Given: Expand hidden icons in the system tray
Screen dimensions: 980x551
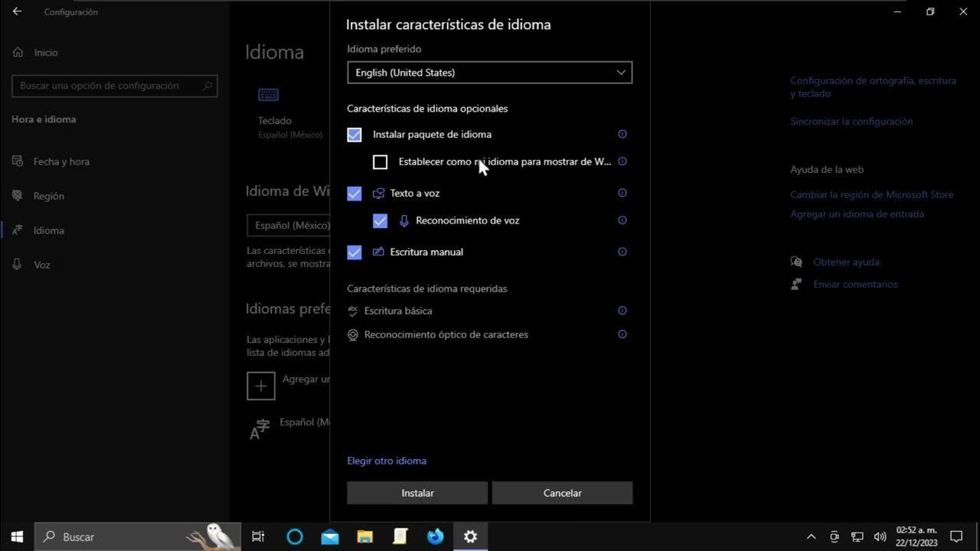Looking at the screenshot, I should click(x=811, y=536).
